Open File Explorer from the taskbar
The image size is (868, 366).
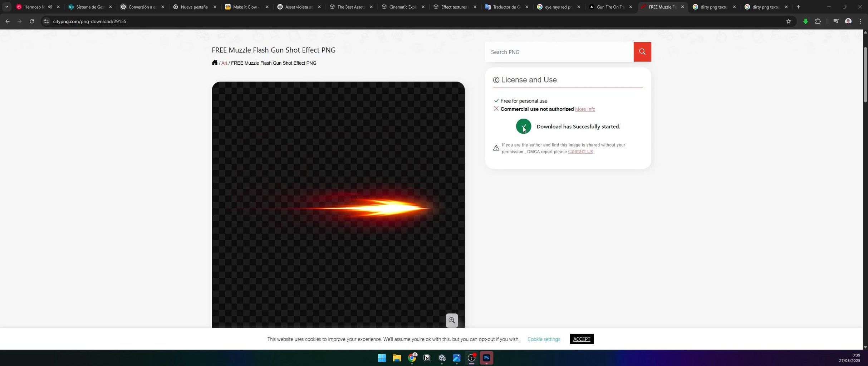397,358
